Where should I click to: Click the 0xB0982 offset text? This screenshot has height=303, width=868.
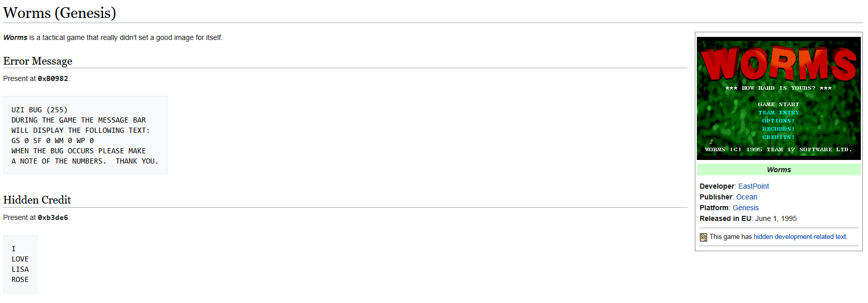(x=53, y=78)
